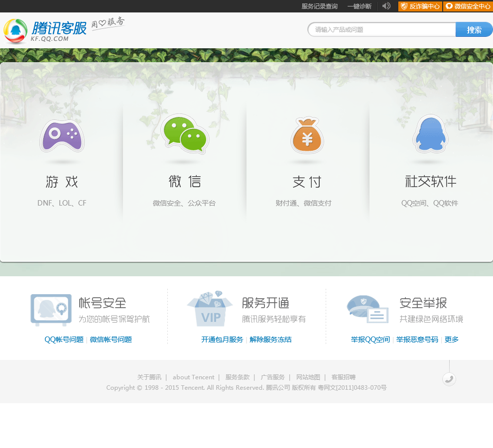Toggle the speaker sound icon in top bar
The image size is (493, 448).
point(386,6)
